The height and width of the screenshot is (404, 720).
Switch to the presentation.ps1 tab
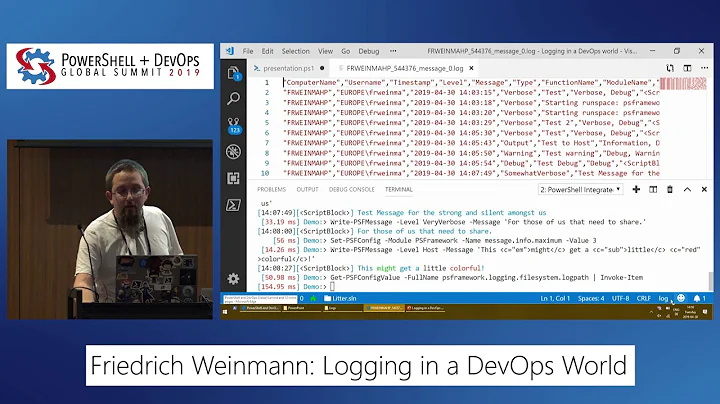[288, 68]
